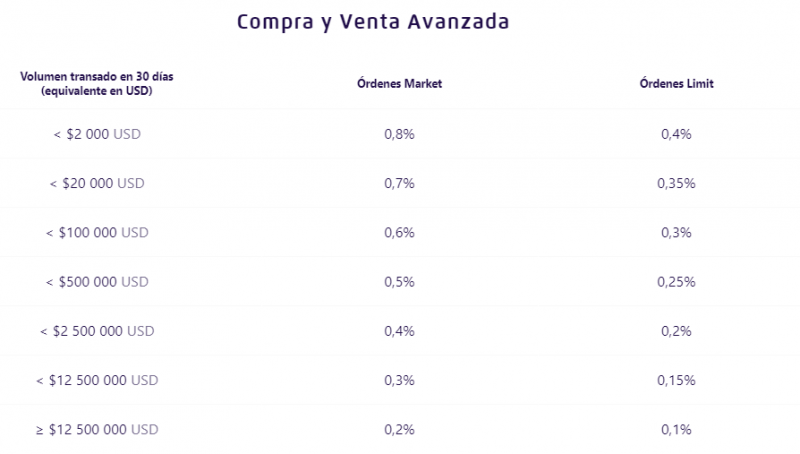The width and height of the screenshot is (800, 454).
Task: Select the < $12 500 000 USD tier
Action: pyautogui.click(x=97, y=380)
